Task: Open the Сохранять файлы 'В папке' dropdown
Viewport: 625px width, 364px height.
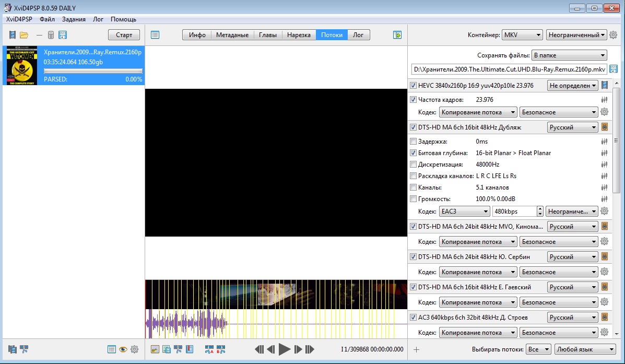Action: [569, 55]
